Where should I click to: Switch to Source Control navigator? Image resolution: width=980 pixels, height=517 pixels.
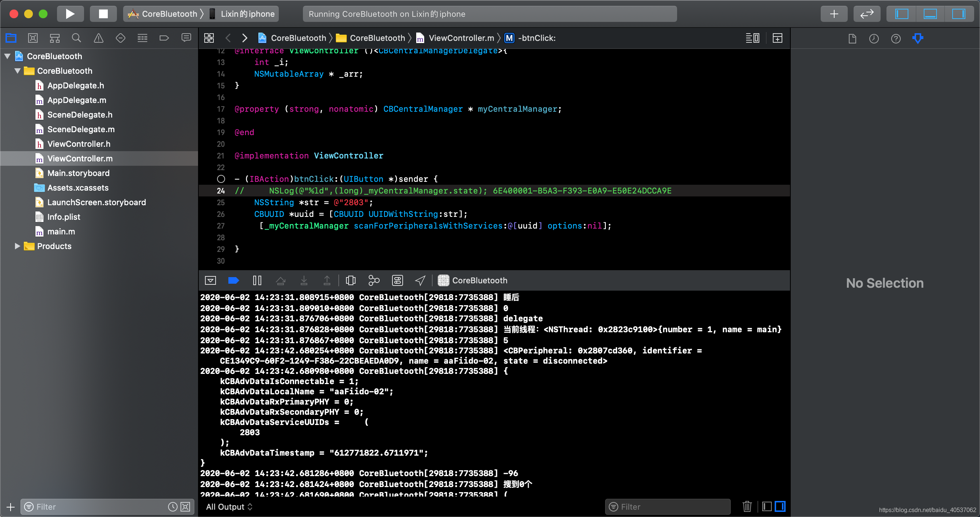click(x=33, y=38)
